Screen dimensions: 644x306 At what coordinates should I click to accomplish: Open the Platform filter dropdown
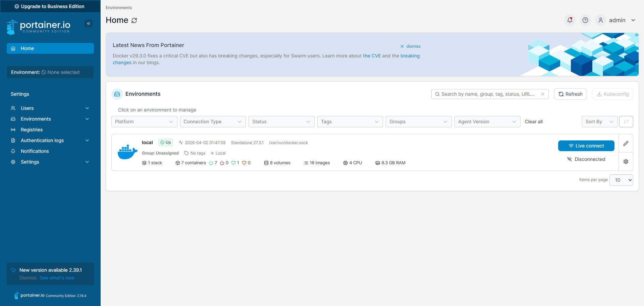point(144,122)
